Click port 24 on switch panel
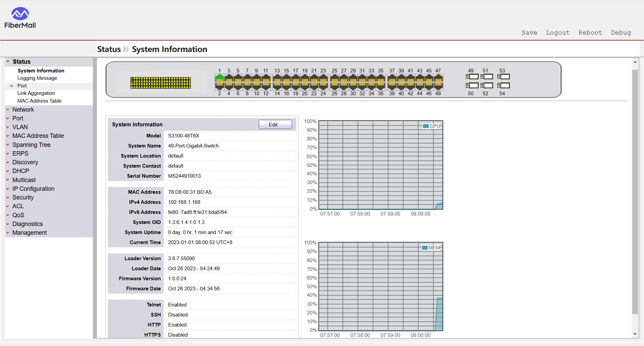Image resolution: width=644 pixels, height=346 pixels. click(x=323, y=86)
